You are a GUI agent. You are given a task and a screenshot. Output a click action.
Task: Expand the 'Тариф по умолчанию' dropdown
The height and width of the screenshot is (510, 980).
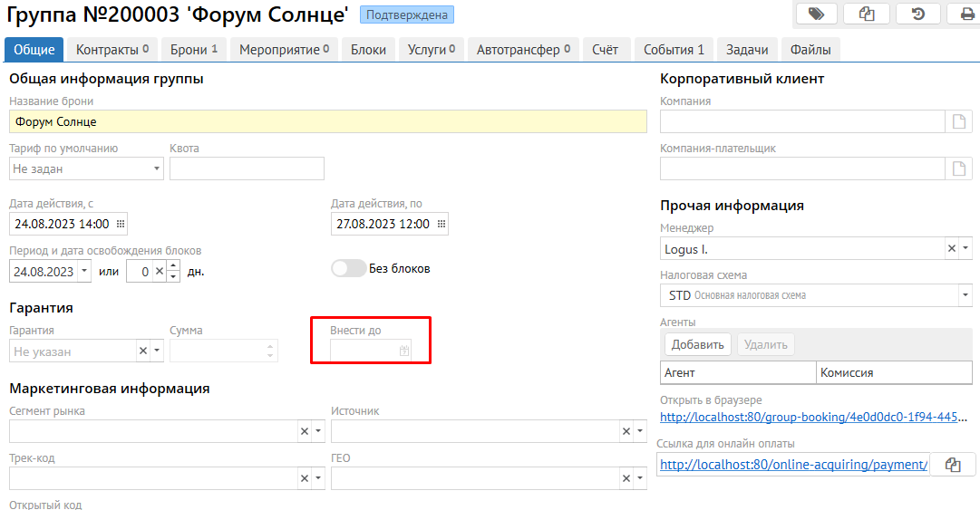[156, 168]
